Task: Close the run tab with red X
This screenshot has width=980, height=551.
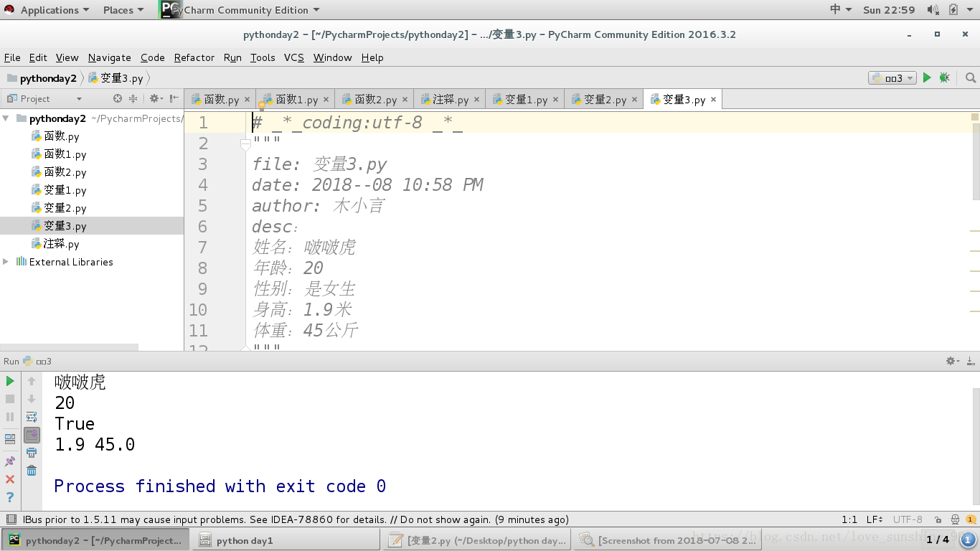Action: [10, 479]
